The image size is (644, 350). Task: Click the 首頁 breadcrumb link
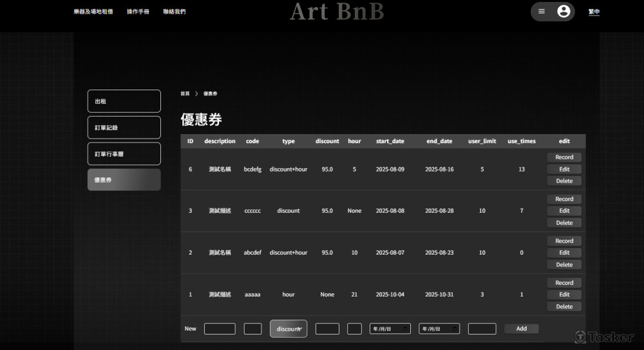pos(185,94)
